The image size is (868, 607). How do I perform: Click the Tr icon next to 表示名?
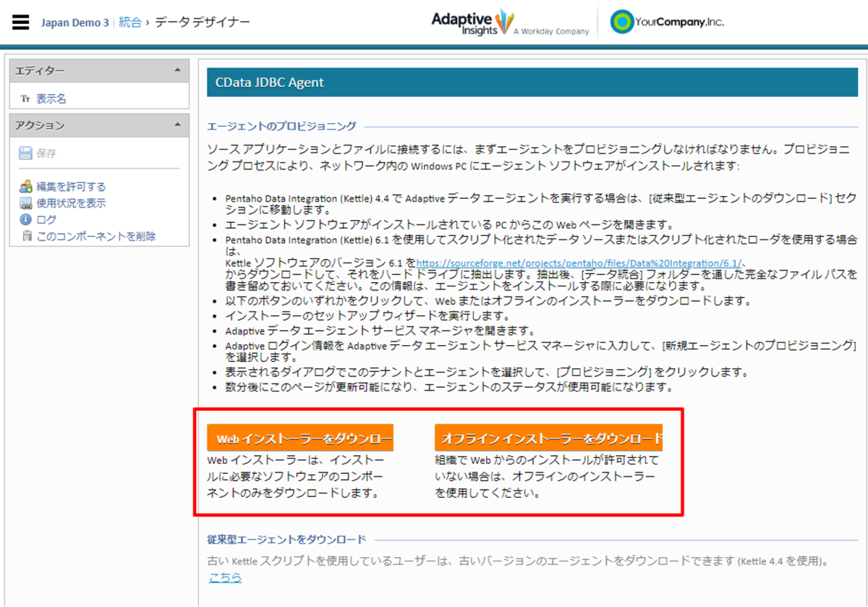click(x=25, y=99)
